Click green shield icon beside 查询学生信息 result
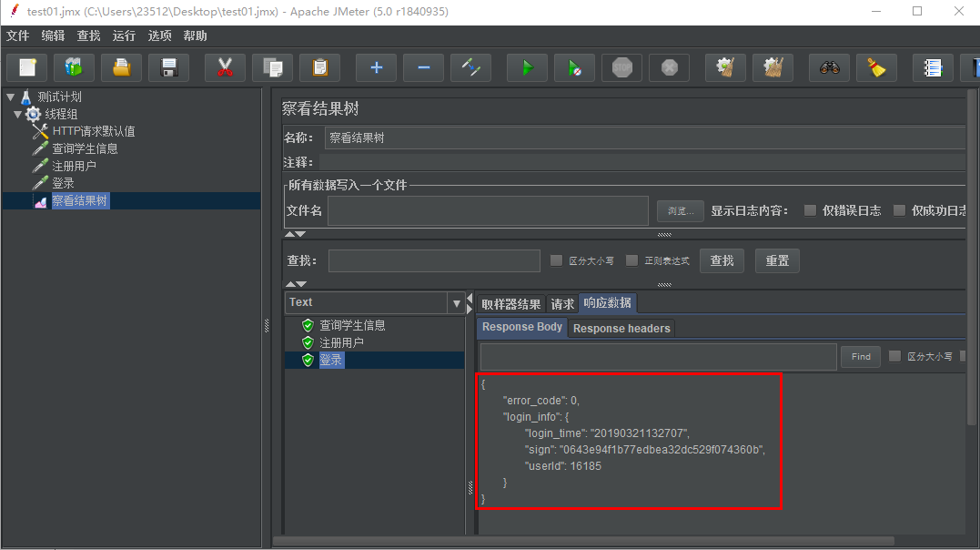 (x=308, y=325)
